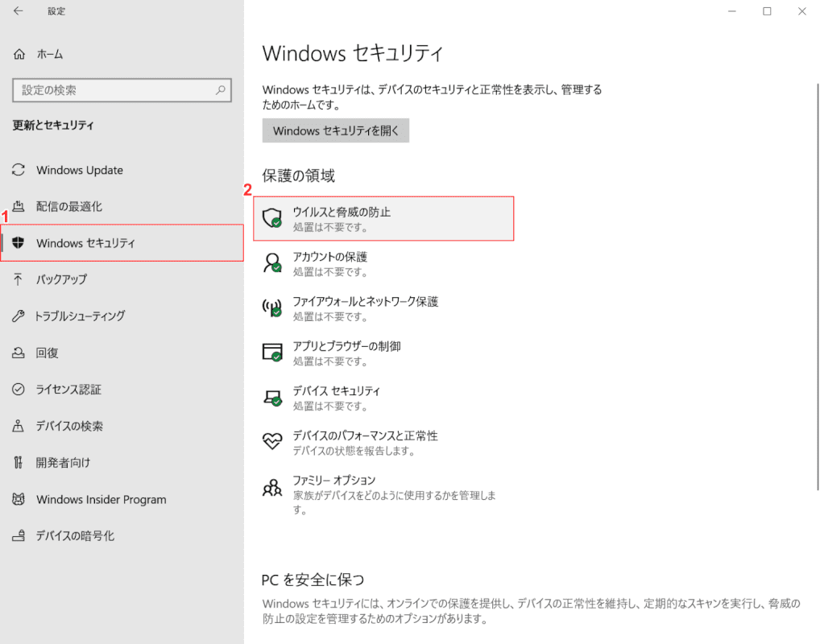Image resolution: width=820 pixels, height=644 pixels.
Task: Click the firewall antenna icon
Action: click(272, 308)
